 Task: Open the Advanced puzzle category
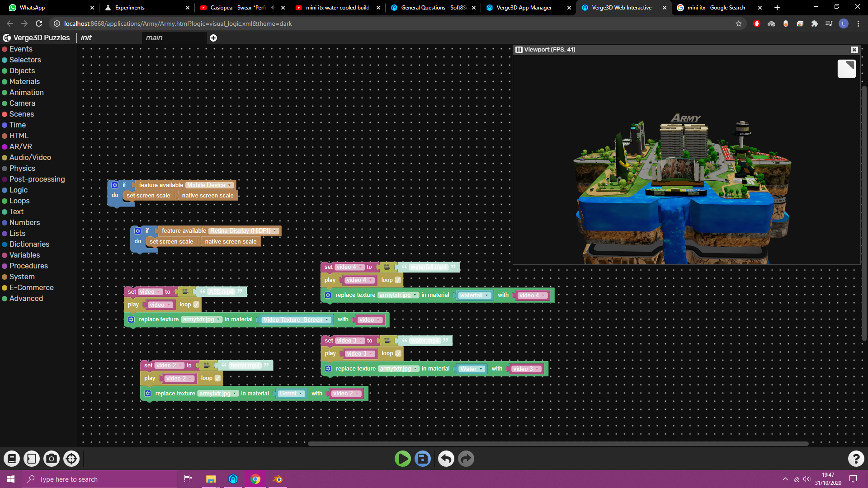coord(26,298)
